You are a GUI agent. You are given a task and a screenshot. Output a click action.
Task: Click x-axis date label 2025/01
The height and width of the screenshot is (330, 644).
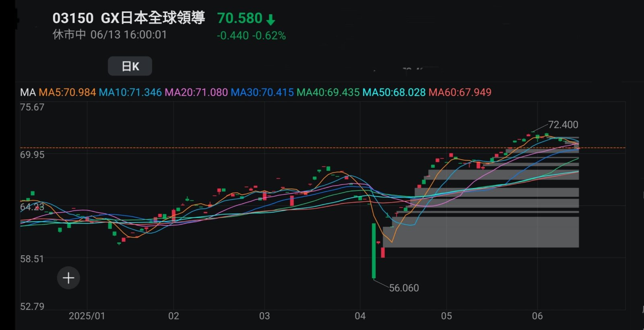tap(87, 316)
